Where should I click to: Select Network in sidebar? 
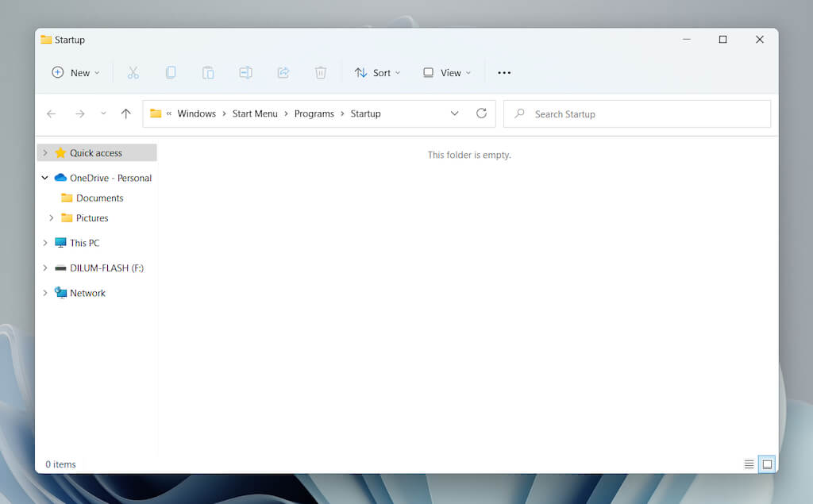click(x=80, y=292)
